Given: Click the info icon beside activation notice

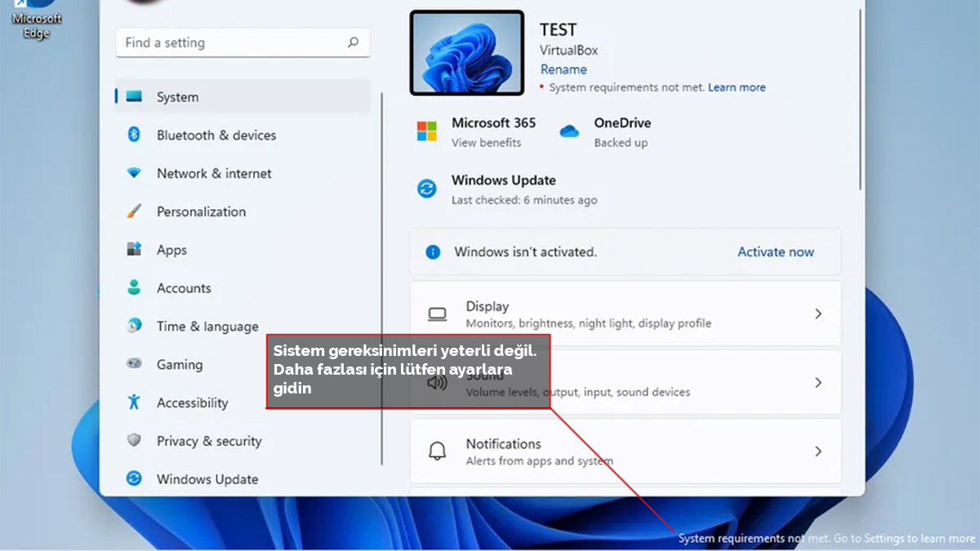Looking at the screenshot, I should pos(434,251).
